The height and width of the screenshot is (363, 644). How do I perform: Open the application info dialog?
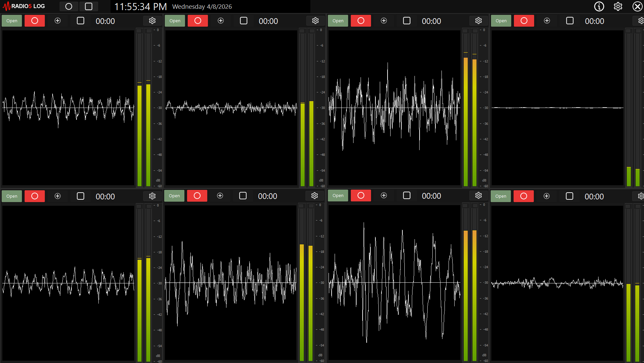tap(599, 6)
